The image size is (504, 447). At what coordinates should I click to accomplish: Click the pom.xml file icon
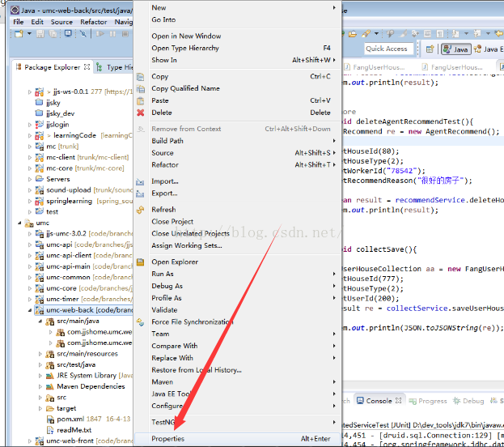click(50, 419)
